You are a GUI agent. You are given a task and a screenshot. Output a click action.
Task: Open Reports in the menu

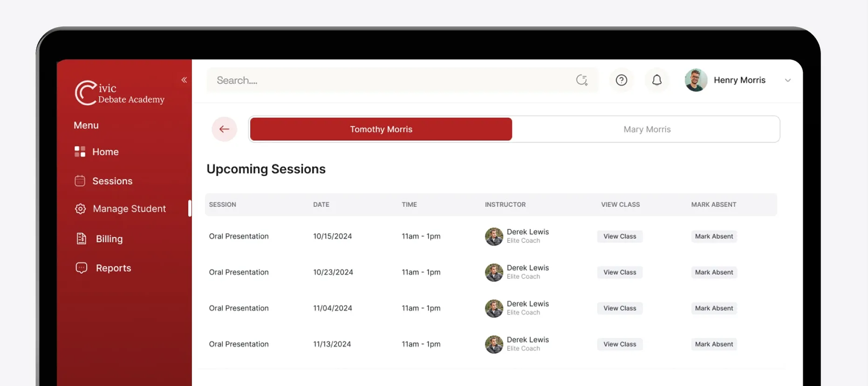(x=113, y=268)
